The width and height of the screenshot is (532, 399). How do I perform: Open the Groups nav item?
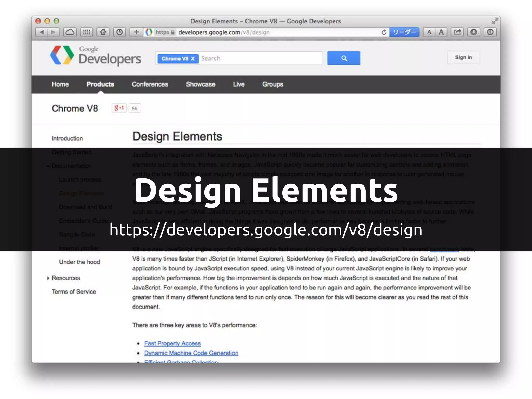coord(272,84)
